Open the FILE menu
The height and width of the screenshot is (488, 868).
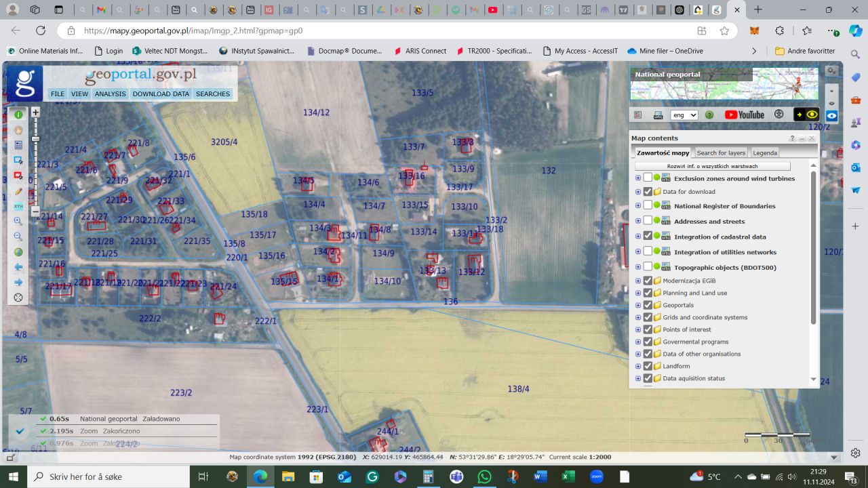point(58,94)
